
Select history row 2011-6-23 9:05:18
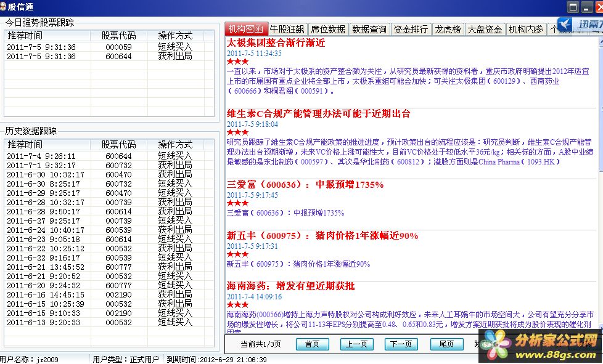click(x=109, y=239)
